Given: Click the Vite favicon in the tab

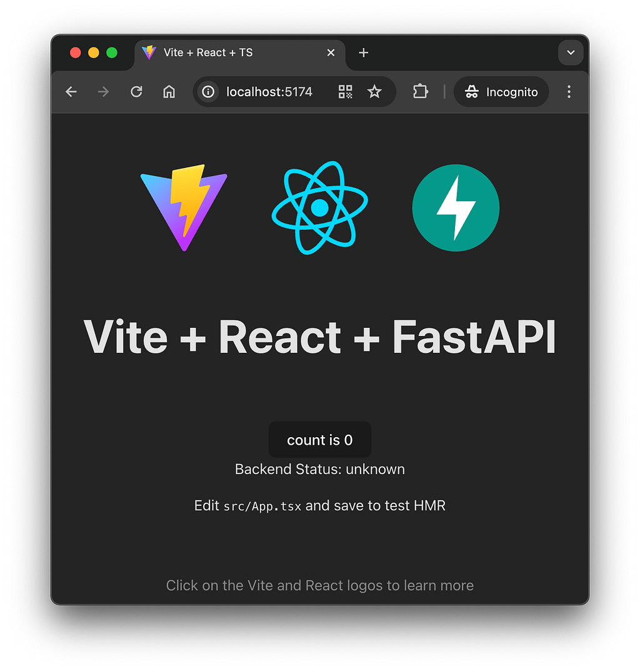Looking at the screenshot, I should pos(149,52).
